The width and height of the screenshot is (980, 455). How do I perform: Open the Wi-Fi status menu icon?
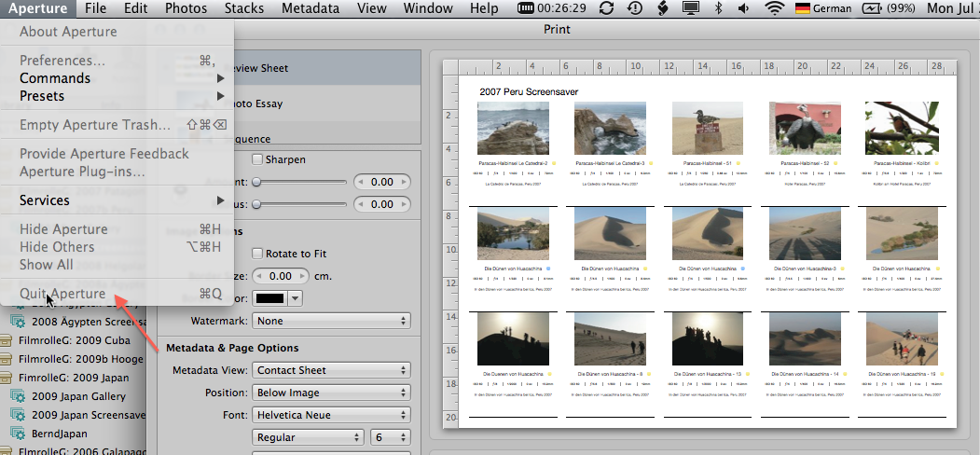click(774, 8)
